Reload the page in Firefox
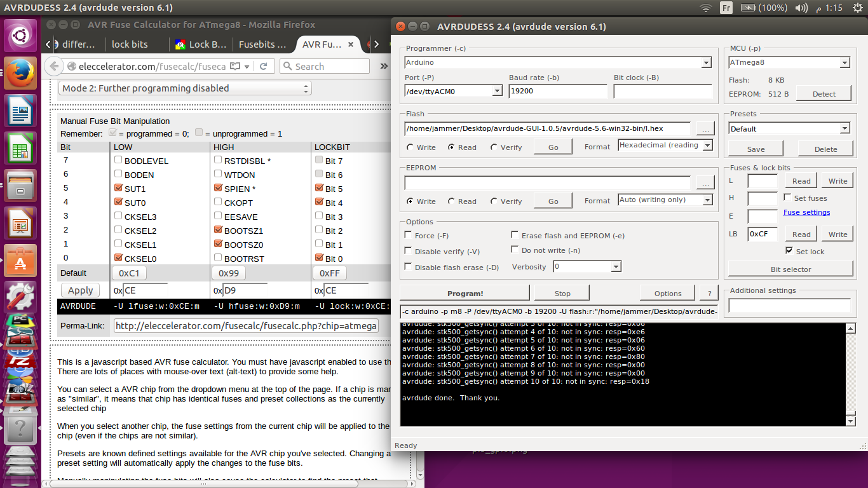The width and height of the screenshot is (868, 488). point(264,66)
